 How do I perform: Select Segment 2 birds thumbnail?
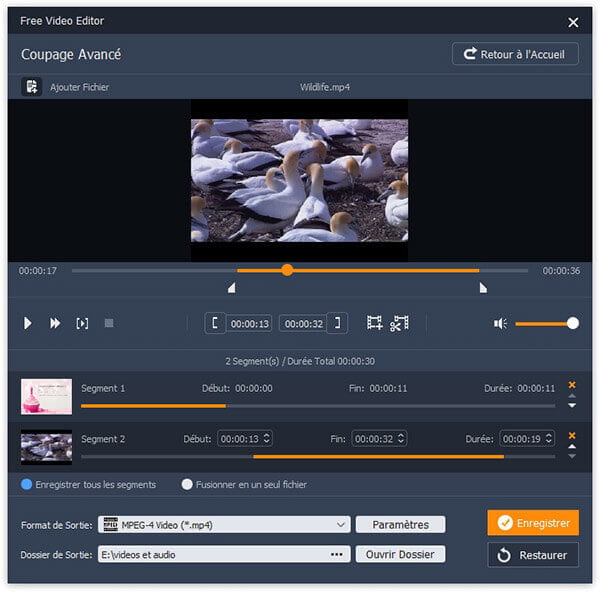[x=46, y=447]
